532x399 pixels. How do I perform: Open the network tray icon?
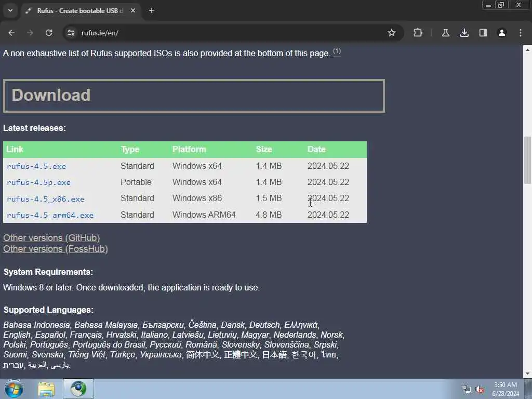(x=467, y=389)
